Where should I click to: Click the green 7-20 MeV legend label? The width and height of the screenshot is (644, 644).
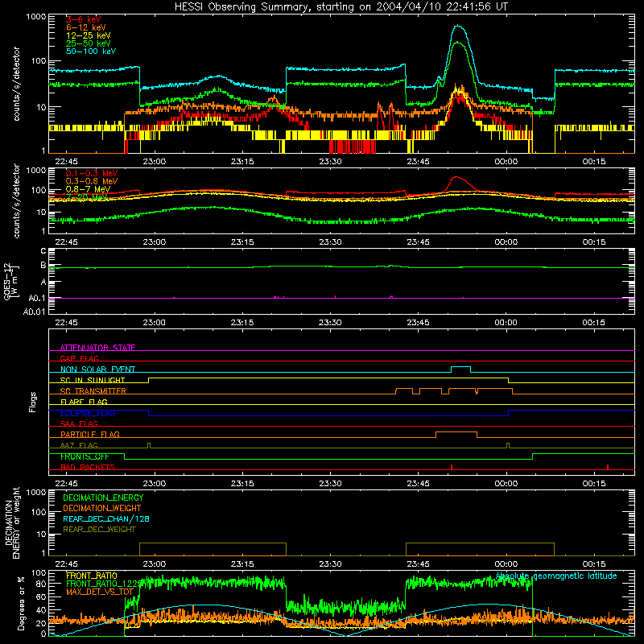[87, 197]
